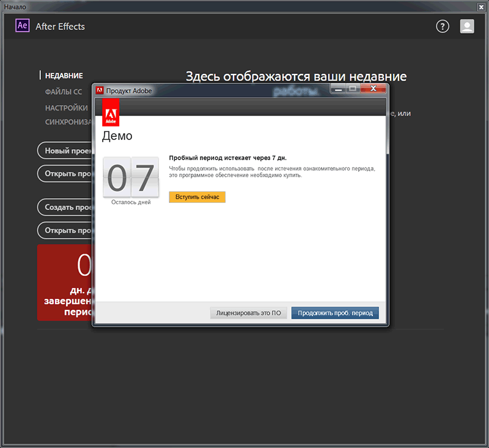
Task: Click the Начало window title
Action: [15, 7]
